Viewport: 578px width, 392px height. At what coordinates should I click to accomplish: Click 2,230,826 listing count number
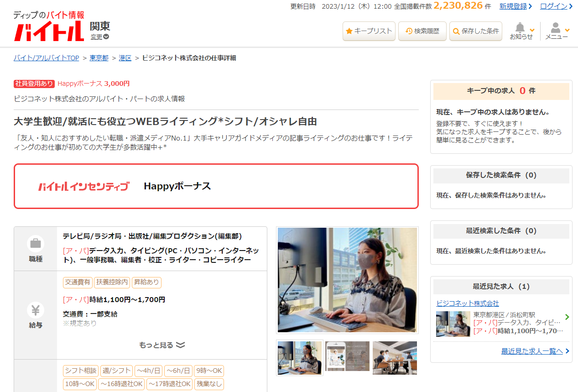[x=458, y=5]
